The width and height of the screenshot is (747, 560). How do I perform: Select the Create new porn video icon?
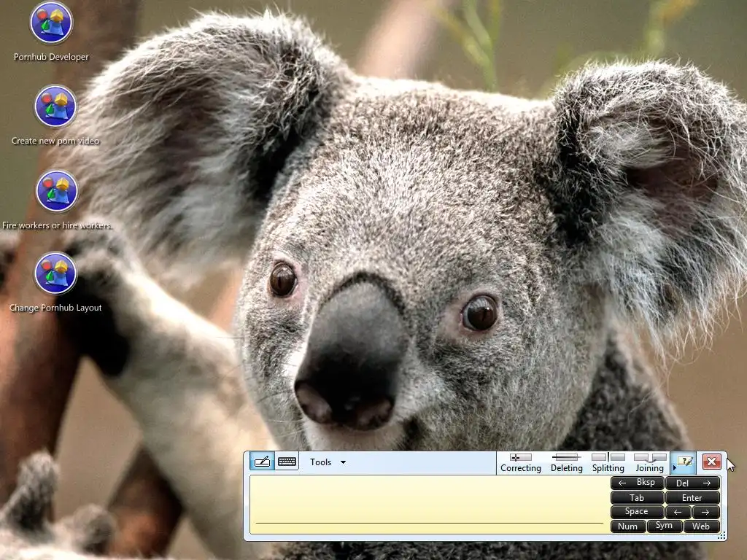click(x=55, y=116)
